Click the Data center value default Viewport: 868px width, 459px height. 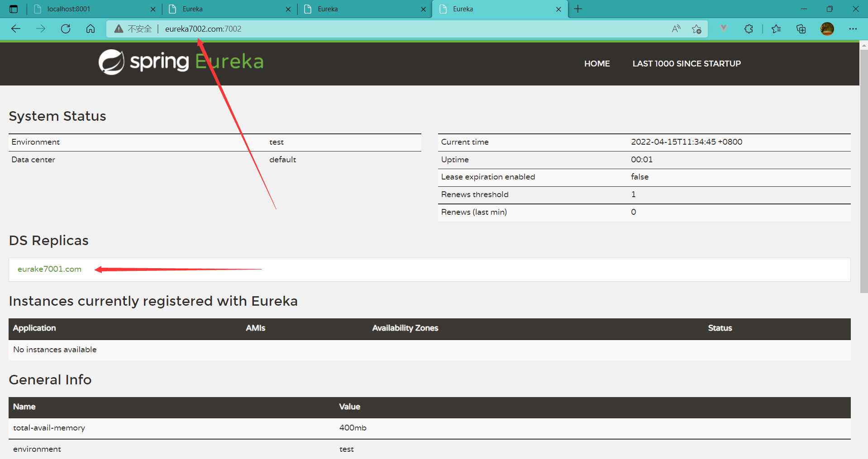(x=282, y=160)
